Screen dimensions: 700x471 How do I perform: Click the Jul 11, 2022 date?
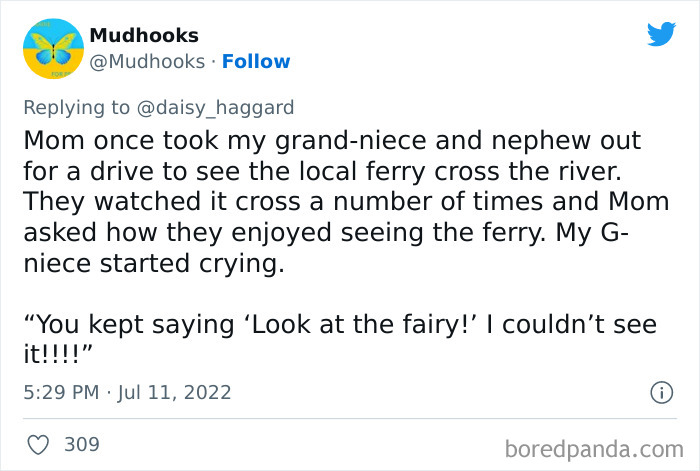pyautogui.click(x=173, y=392)
